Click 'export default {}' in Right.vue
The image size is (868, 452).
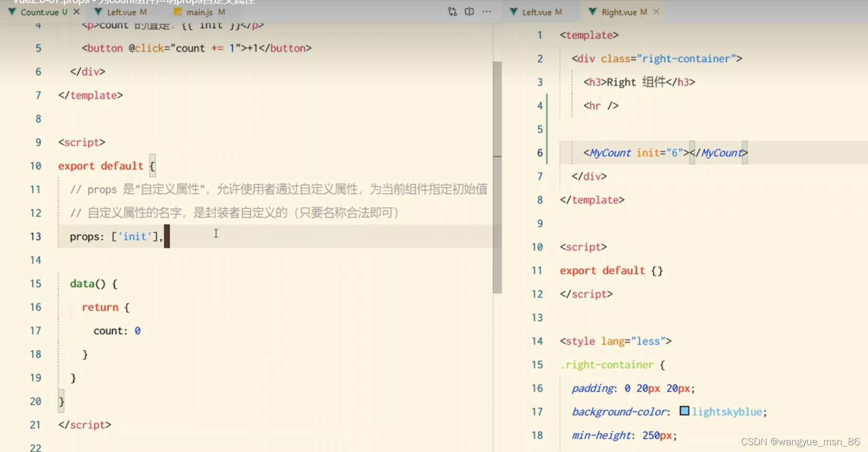611,270
